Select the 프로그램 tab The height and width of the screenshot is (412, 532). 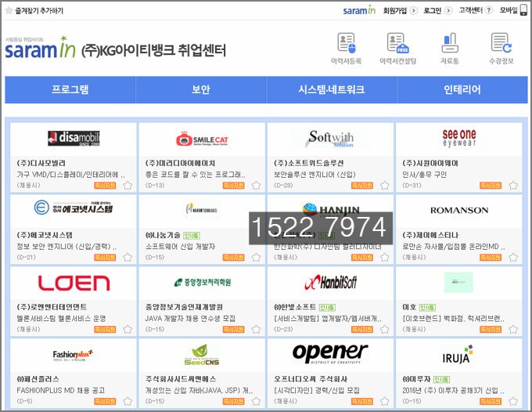(x=70, y=89)
